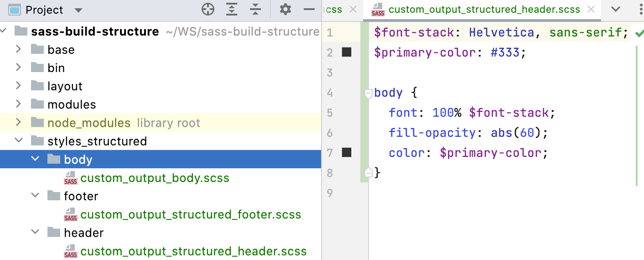The image size is (644, 260).
Task: Open custom_output_structured_footer.scss file
Action: (191, 214)
